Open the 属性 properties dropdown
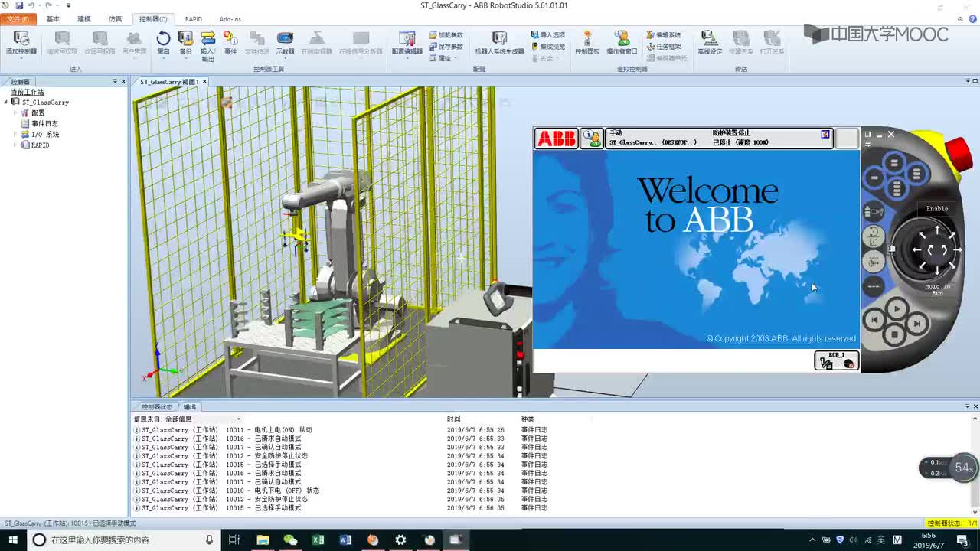This screenshot has width=980, height=551. 444,58
